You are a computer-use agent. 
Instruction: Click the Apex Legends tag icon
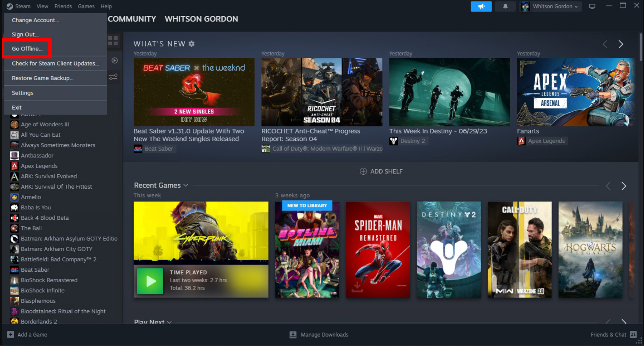click(x=521, y=141)
